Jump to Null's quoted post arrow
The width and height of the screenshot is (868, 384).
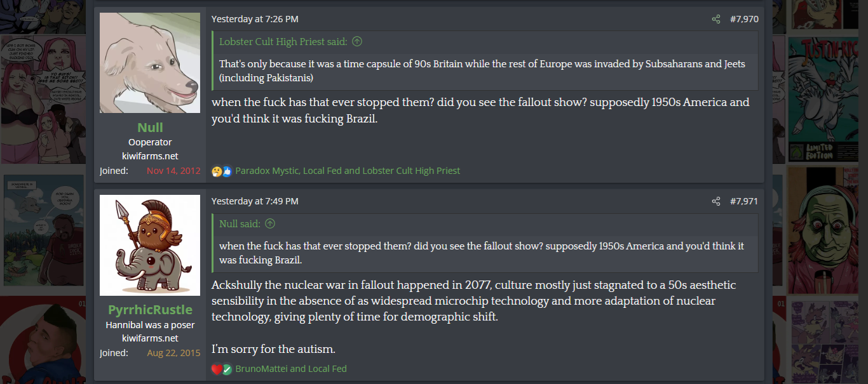point(270,224)
